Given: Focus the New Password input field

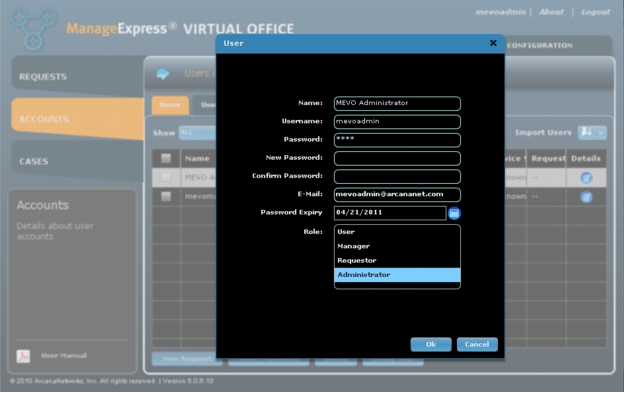Looking at the screenshot, I should (x=397, y=158).
